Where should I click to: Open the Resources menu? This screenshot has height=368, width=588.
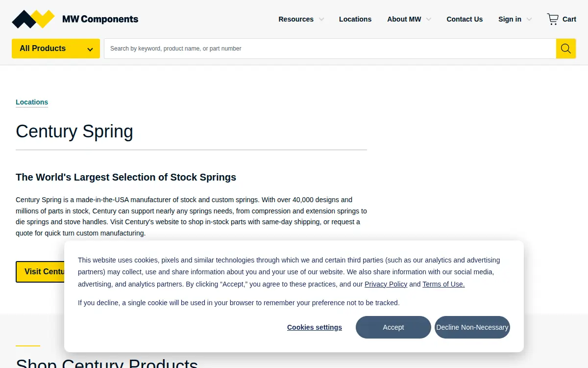point(296,19)
